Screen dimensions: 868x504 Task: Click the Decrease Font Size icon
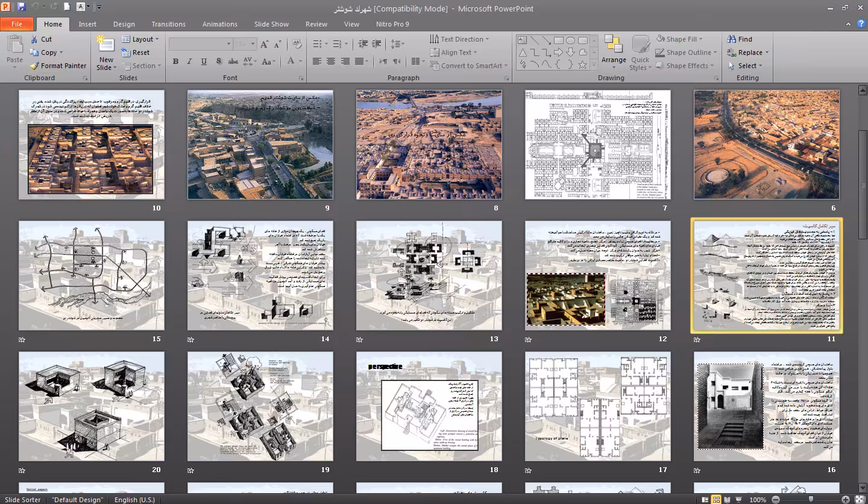coord(277,44)
